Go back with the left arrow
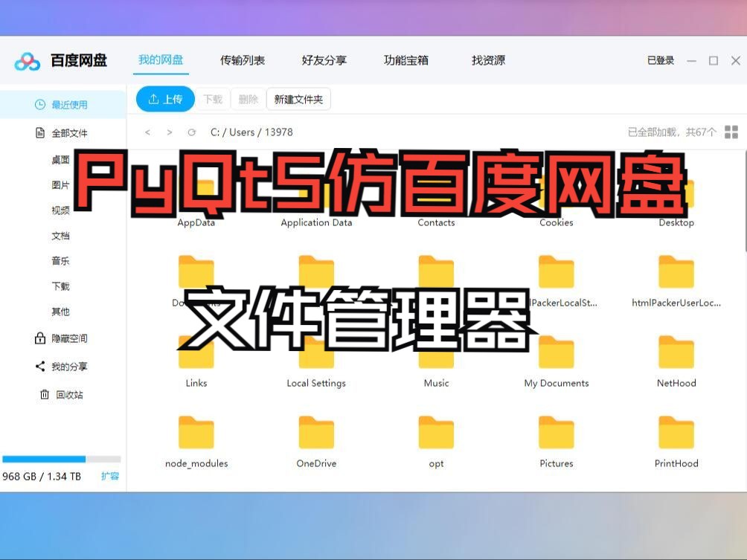This screenshot has height=560, width=747. tap(147, 132)
